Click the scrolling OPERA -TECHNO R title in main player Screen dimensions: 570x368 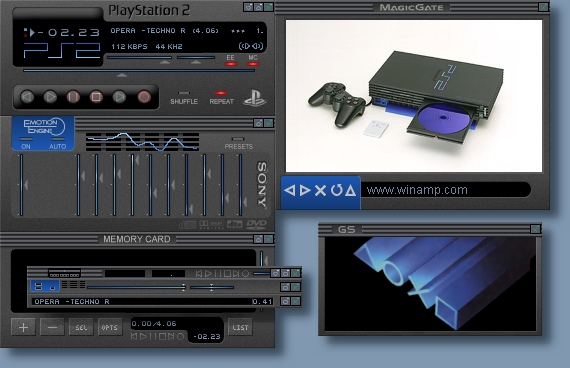(x=148, y=31)
